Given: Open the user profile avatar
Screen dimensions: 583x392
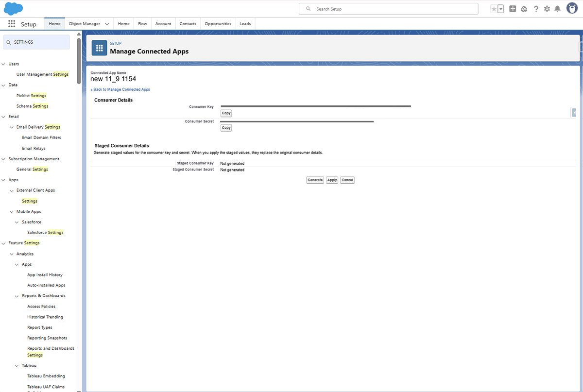Looking at the screenshot, I should [572, 8].
